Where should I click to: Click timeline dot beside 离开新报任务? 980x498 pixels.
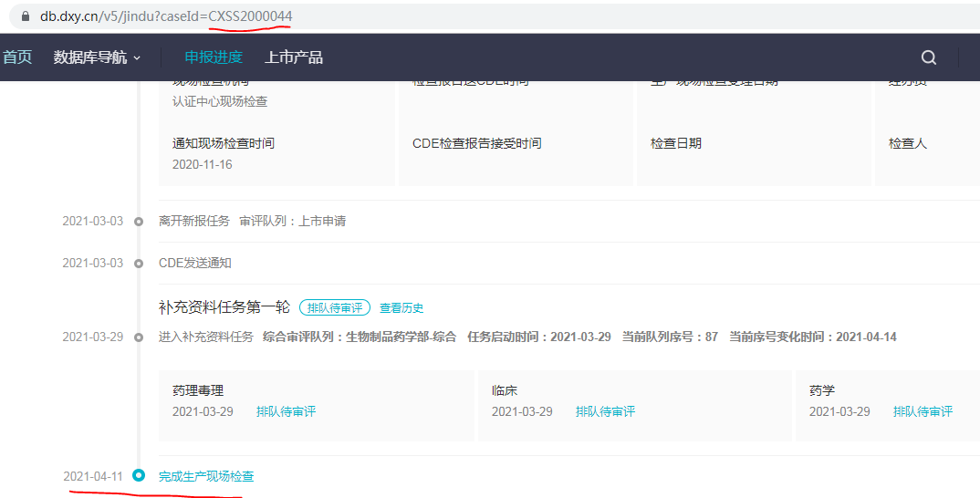tap(139, 222)
